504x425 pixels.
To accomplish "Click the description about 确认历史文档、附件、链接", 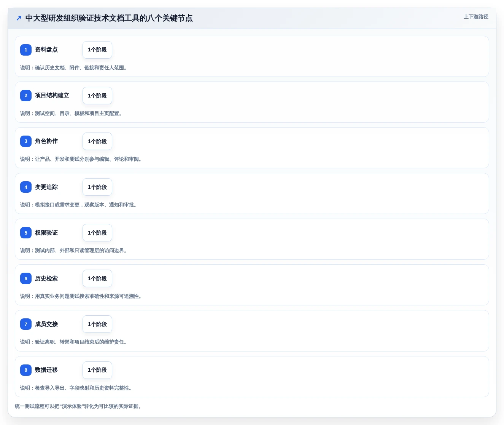I will (74, 68).
